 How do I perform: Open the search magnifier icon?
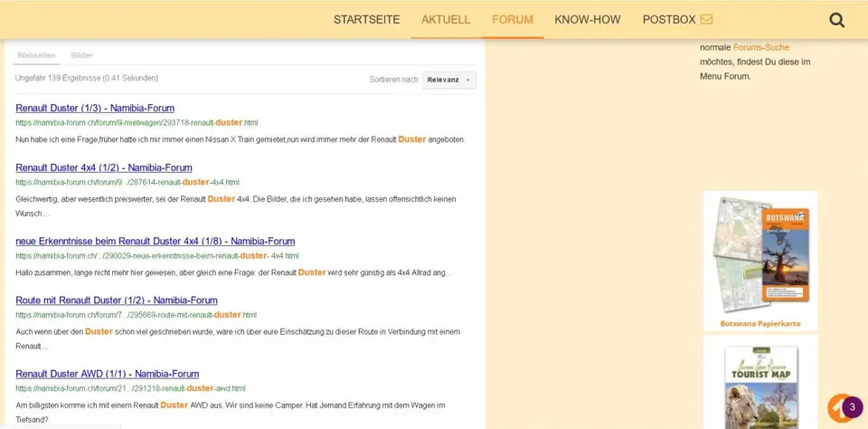click(x=836, y=20)
